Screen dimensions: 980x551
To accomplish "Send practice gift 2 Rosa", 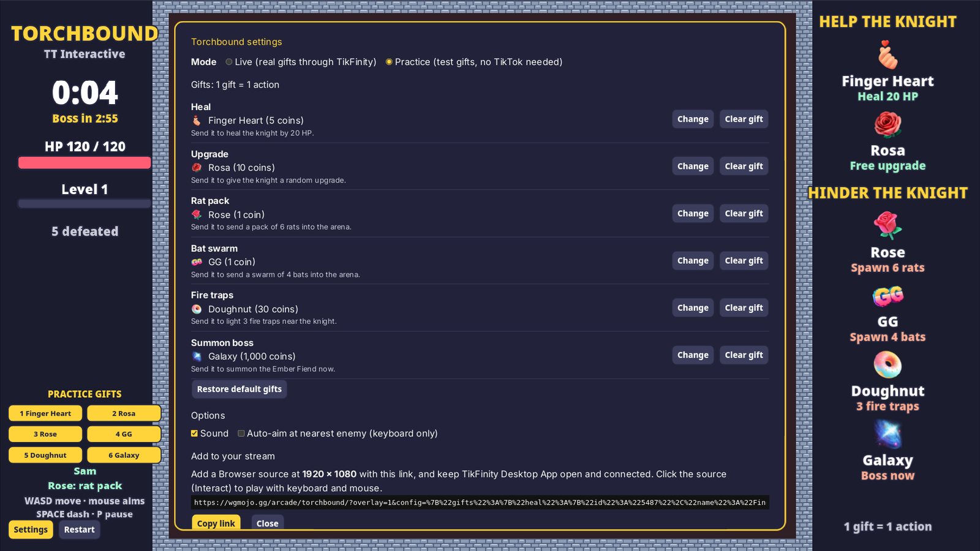I will click(x=124, y=414).
